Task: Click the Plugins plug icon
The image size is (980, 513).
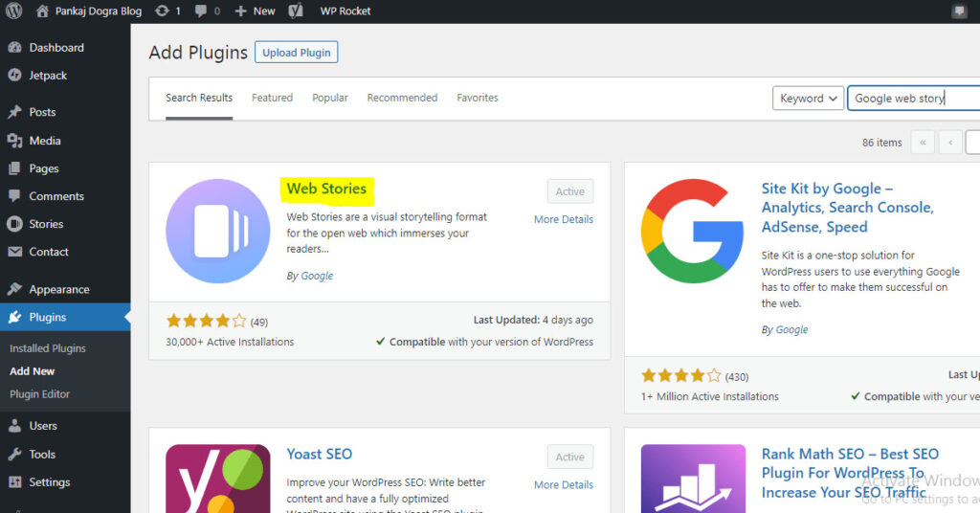Action: coord(15,317)
